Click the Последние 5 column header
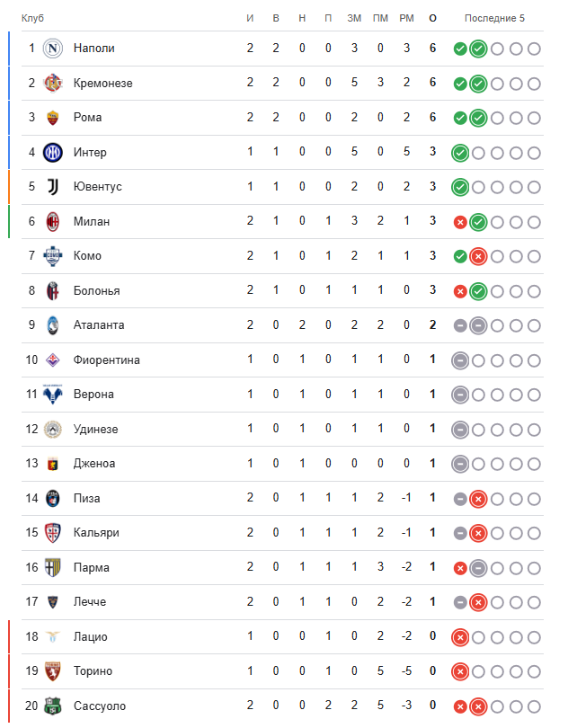This screenshot has height=728, width=568. click(494, 19)
